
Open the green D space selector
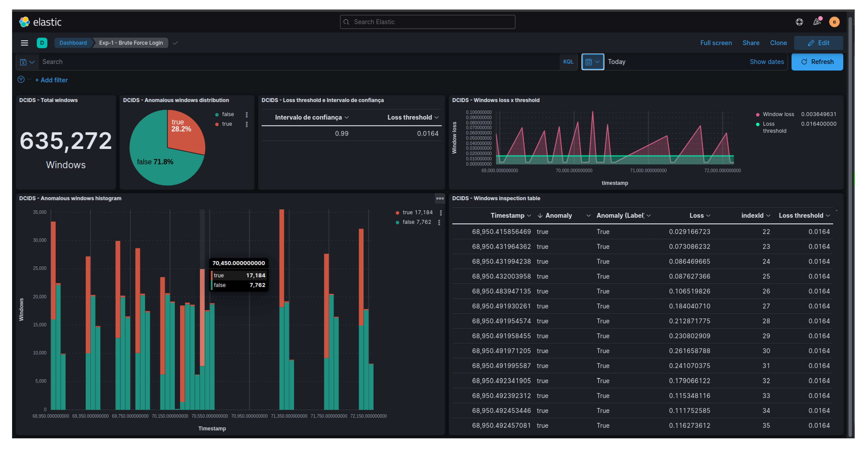pos(42,43)
